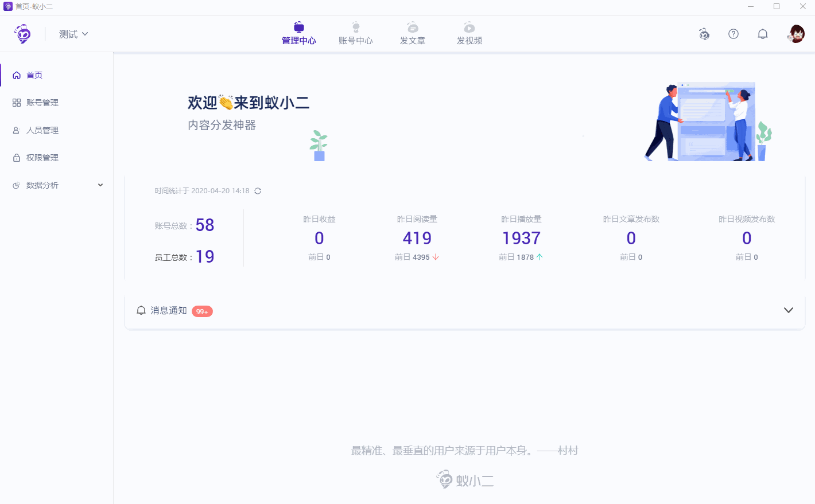Viewport: 815px width, 504px height.
Task: Click the user avatar in top right
Action: click(796, 34)
